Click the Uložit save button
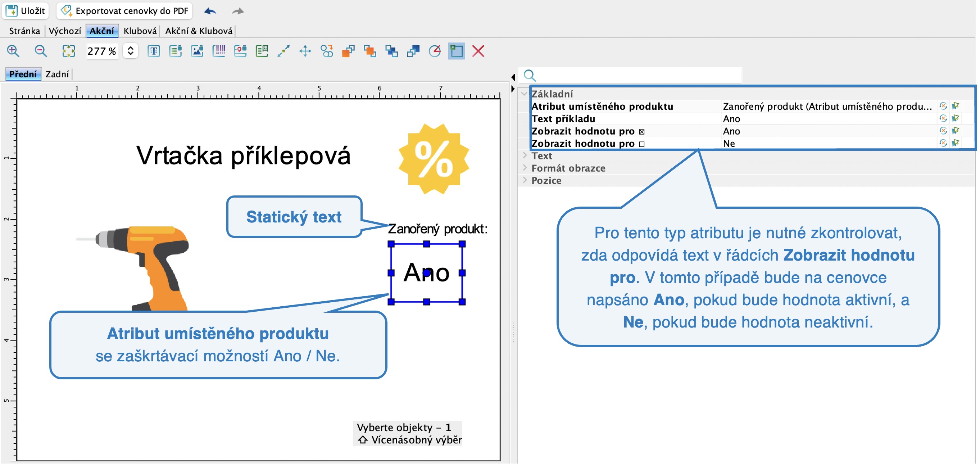This screenshot has width=980, height=465. (26, 11)
